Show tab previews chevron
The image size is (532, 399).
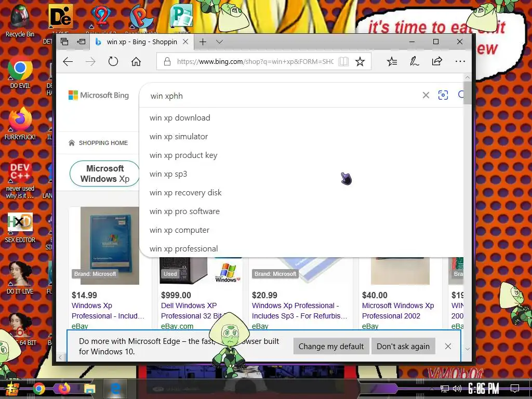pos(219,42)
